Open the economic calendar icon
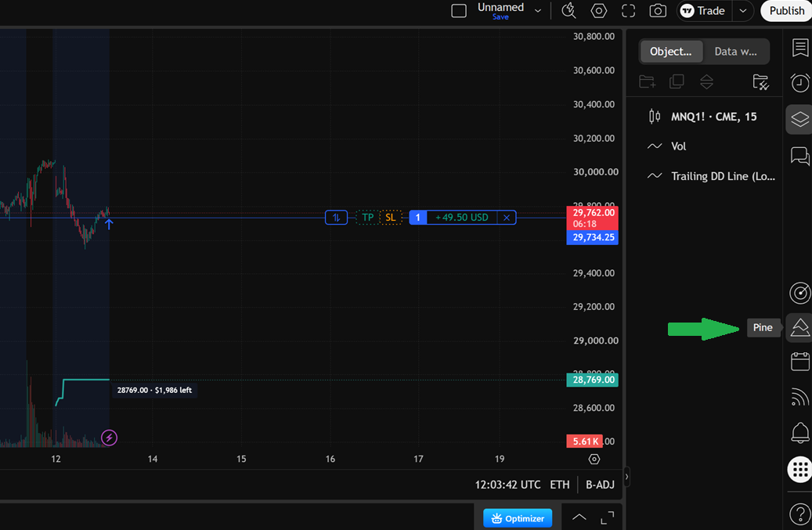This screenshot has width=812, height=530. (x=799, y=361)
